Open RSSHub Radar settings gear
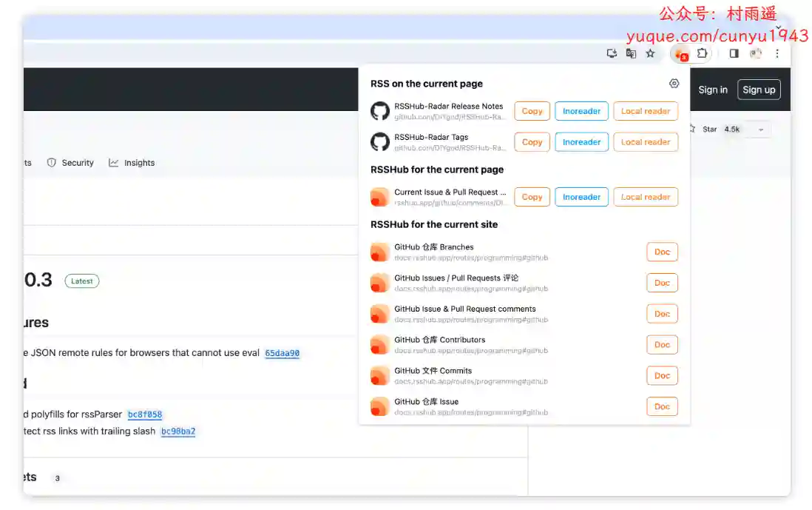This screenshot has height=510, width=812. click(674, 84)
